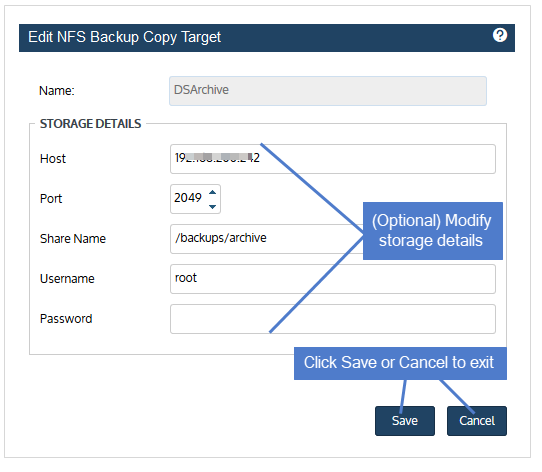Click the Host label
The image size is (542, 472).
coord(53,159)
